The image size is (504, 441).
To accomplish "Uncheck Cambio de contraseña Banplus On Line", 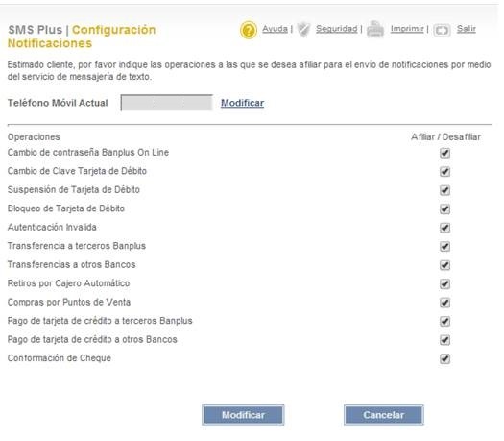I will pos(444,153).
